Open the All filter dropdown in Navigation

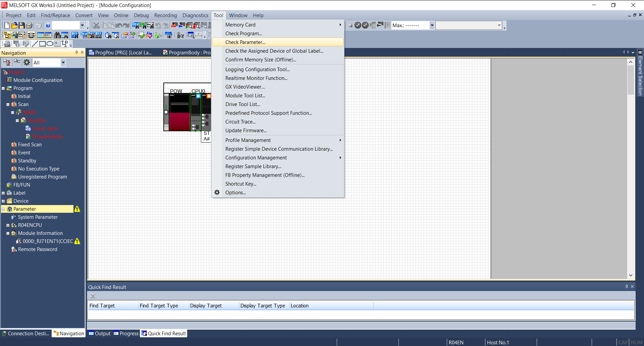63,62
